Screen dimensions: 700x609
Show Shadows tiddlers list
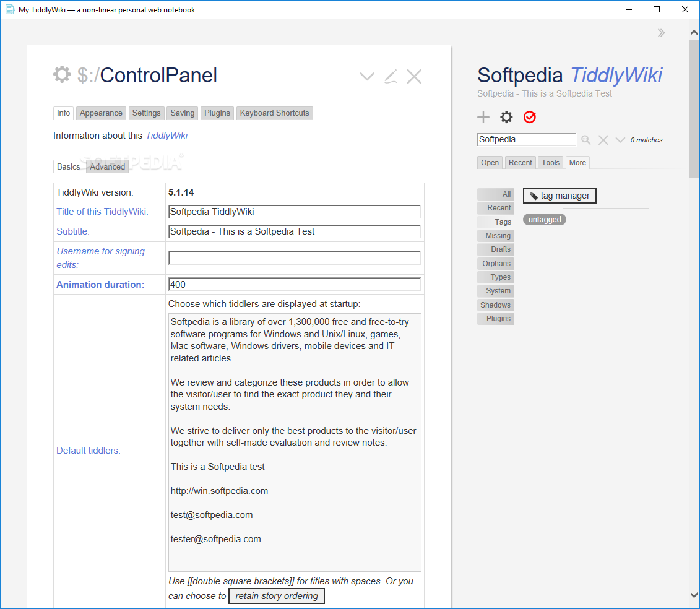click(x=496, y=305)
